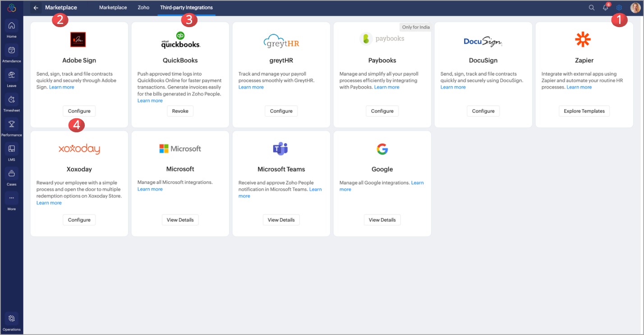Click Configure under Adobe Sign

[x=79, y=111]
